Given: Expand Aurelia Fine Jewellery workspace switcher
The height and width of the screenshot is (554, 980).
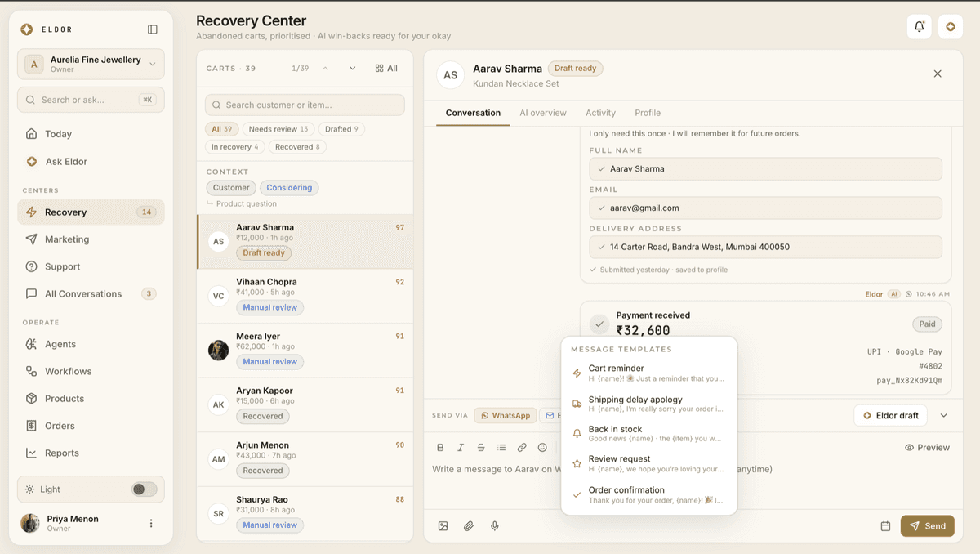Looking at the screenshot, I should [x=91, y=65].
